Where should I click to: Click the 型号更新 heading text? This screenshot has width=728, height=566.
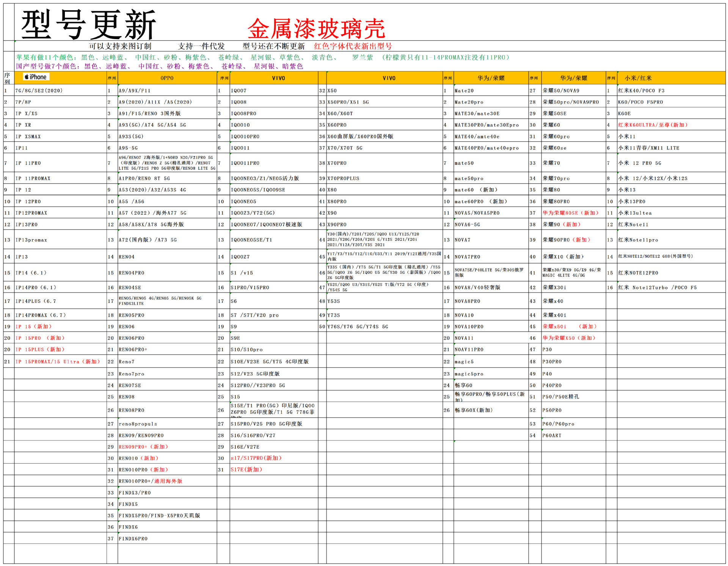click(x=88, y=25)
